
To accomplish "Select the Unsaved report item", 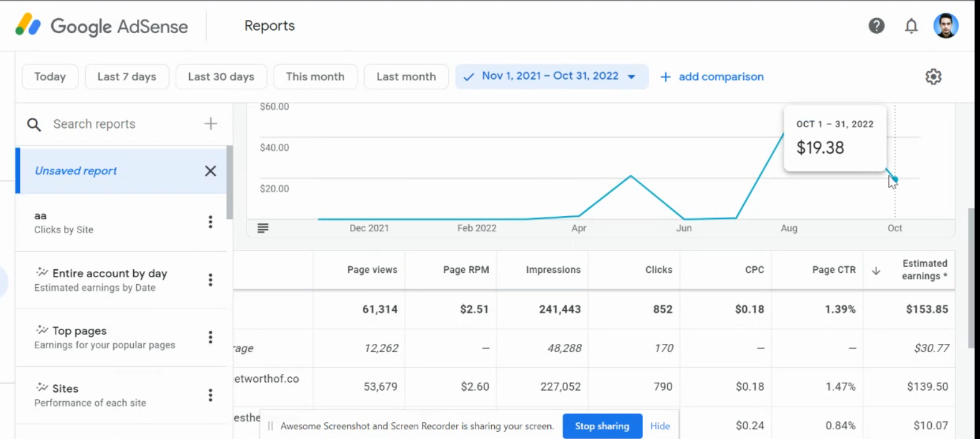I will pos(121,171).
